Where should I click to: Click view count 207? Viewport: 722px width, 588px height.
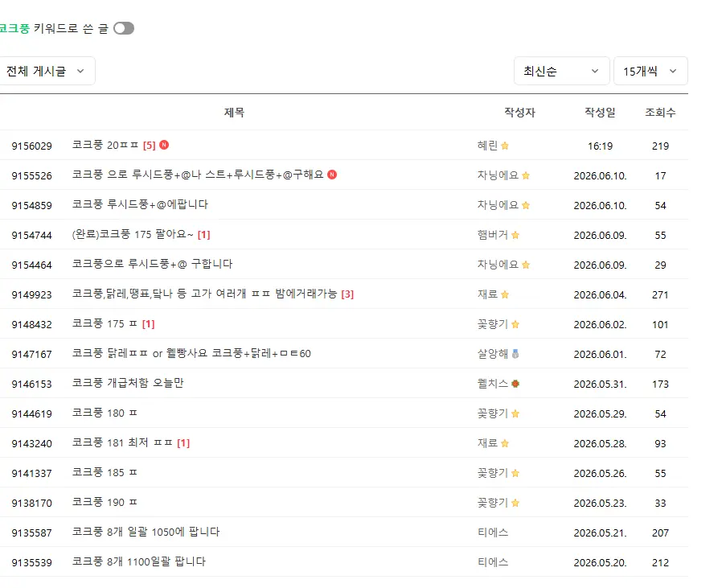[x=660, y=532]
